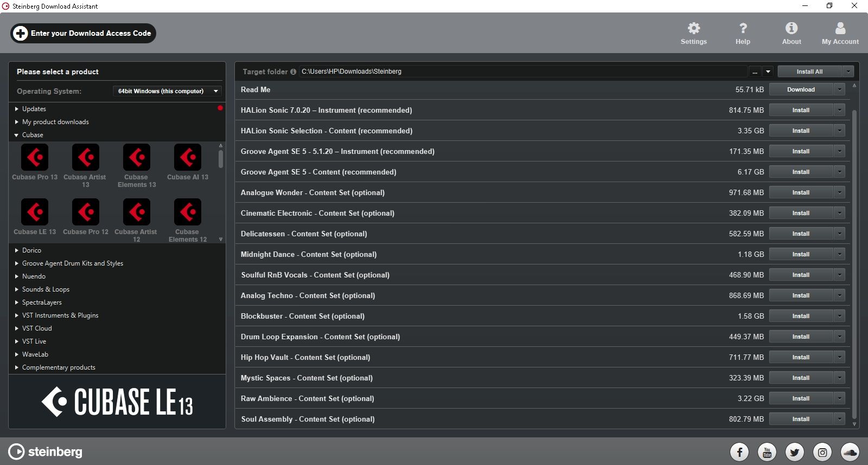Click the Install All button

coord(809,72)
